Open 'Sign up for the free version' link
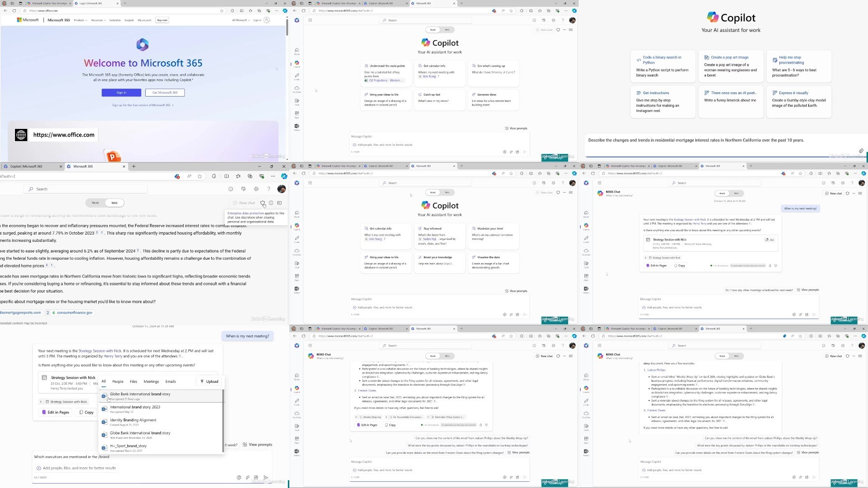868x488 pixels. click(142, 105)
